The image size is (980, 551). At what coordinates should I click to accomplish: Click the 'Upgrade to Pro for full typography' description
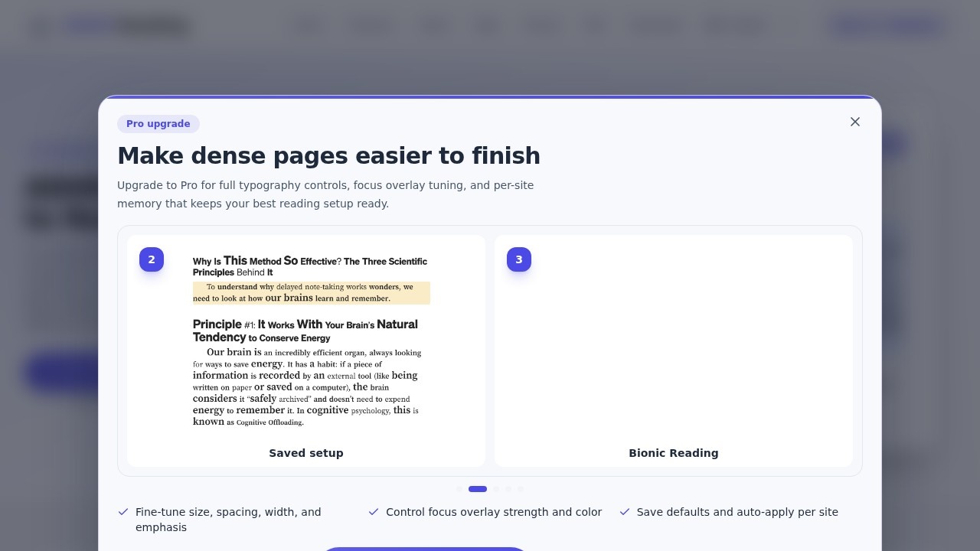[x=325, y=194]
